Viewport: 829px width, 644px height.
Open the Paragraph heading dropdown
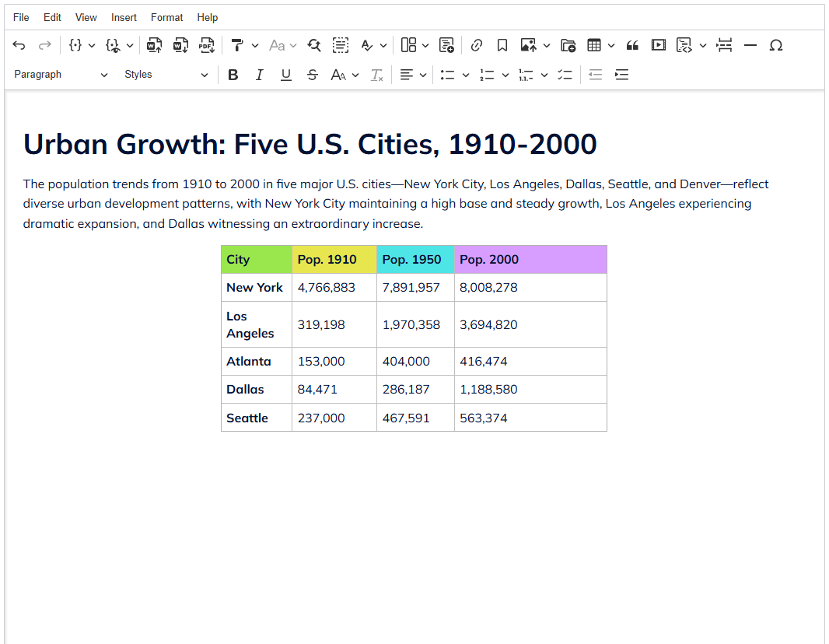click(61, 75)
